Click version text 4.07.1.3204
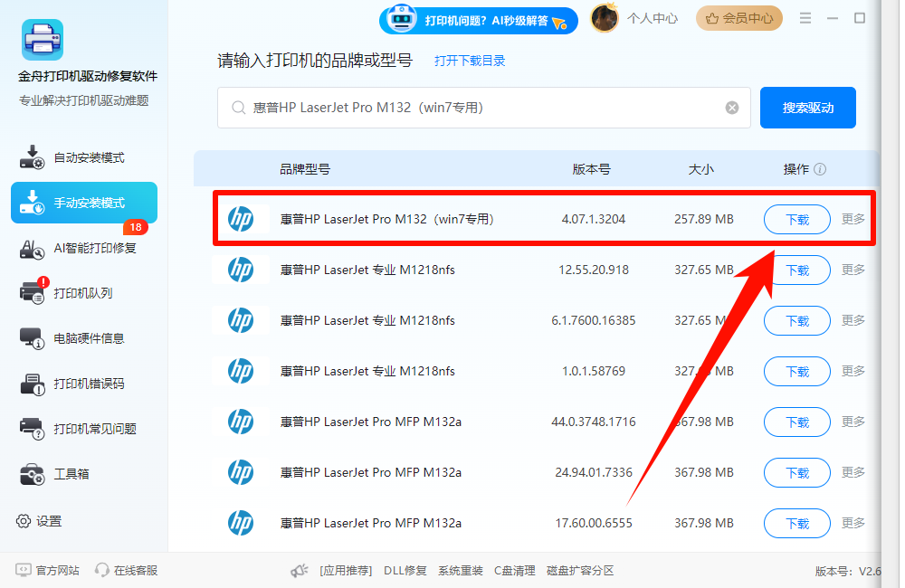 [x=594, y=219]
